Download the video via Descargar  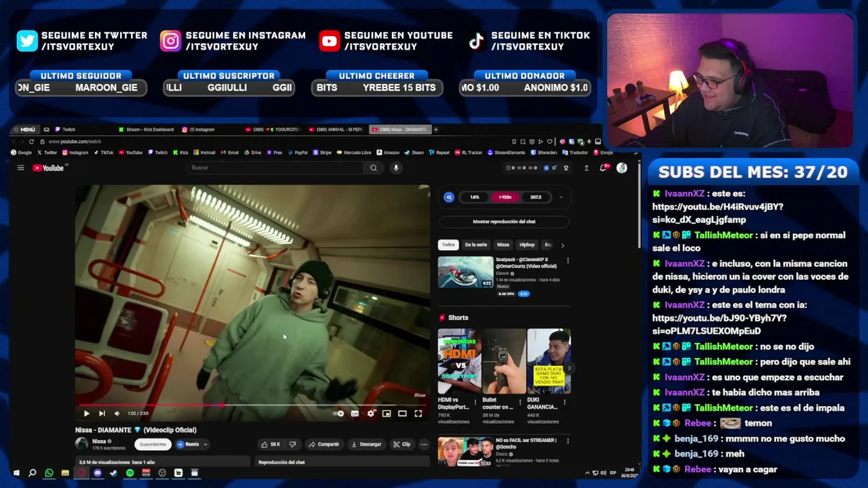tap(367, 445)
